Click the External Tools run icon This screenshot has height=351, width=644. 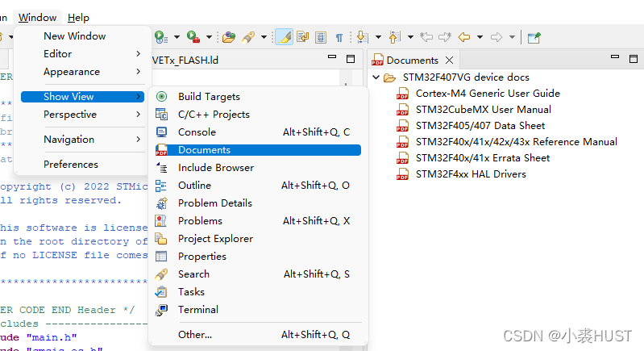click(193, 37)
